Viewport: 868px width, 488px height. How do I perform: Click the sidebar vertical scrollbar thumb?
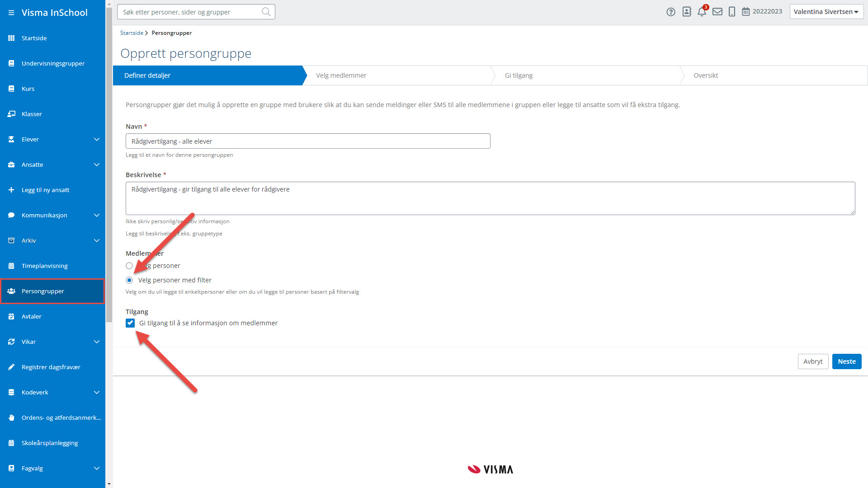(109, 164)
